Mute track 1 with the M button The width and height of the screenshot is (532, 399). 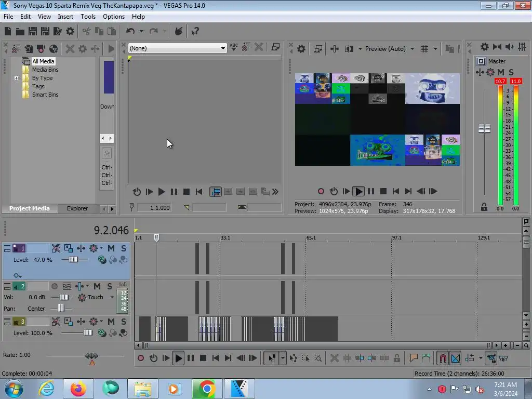111,248
